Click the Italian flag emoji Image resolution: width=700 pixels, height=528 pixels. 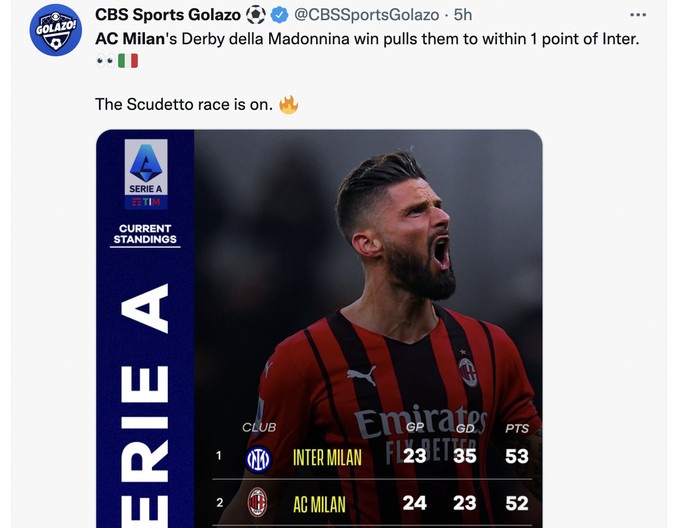[128, 60]
